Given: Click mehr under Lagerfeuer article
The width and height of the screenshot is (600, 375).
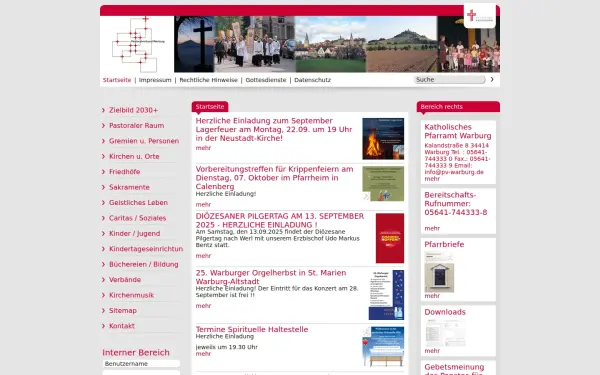Looking at the screenshot, I should click(203, 148).
